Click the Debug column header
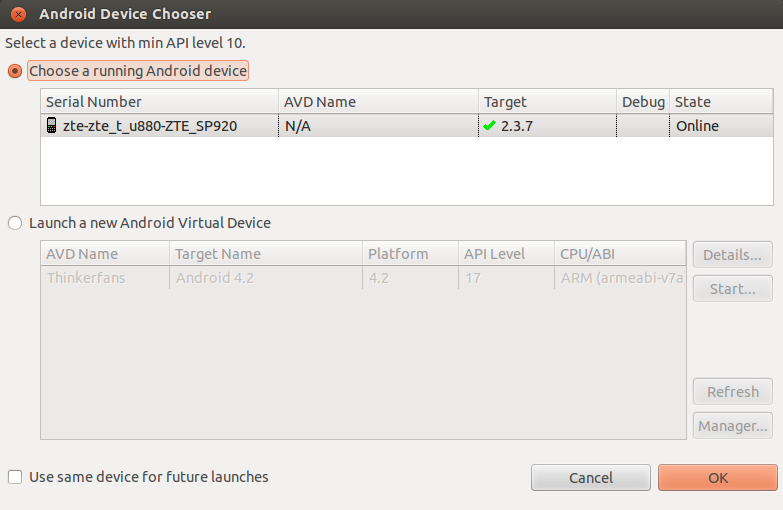Screen dimensions: 783x510 (x=643, y=101)
